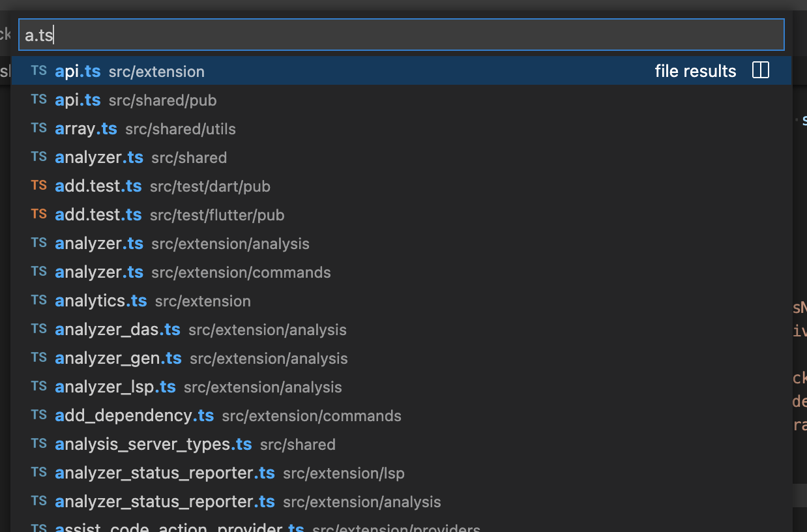Viewport: 807px width, 532px height.
Task: Open analyzer_status_reporter.ts in src/extension/lsp
Action: coord(196,472)
